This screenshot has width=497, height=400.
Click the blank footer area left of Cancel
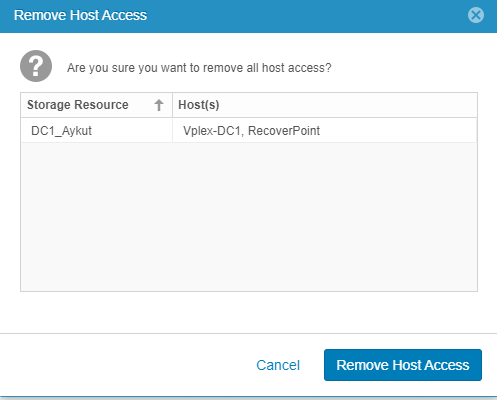point(127,365)
